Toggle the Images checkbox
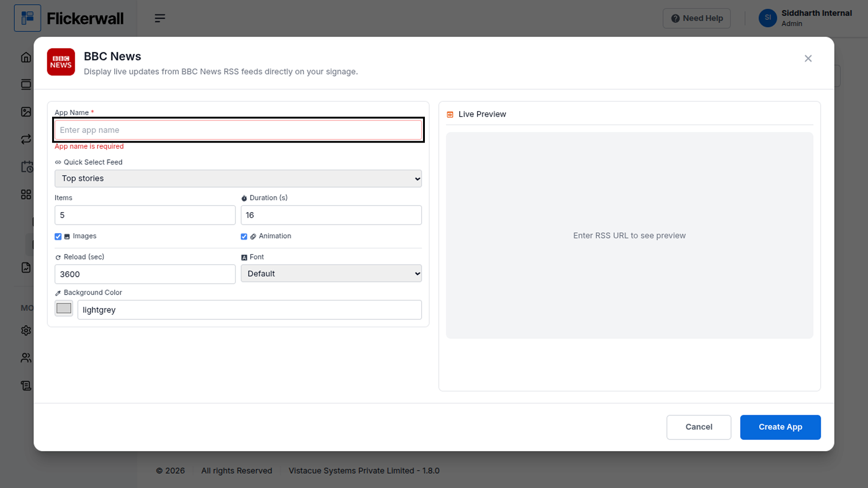 point(58,236)
